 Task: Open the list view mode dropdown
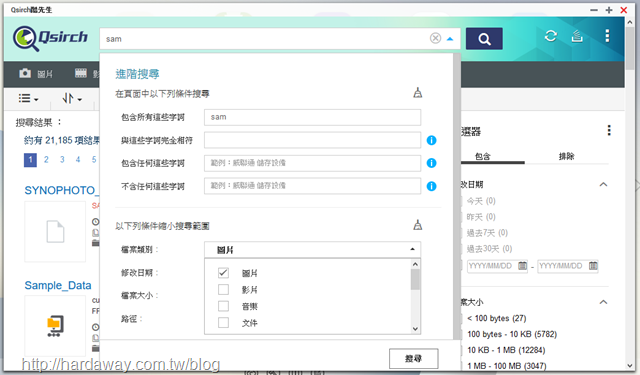pyautogui.click(x=28, y=98)
